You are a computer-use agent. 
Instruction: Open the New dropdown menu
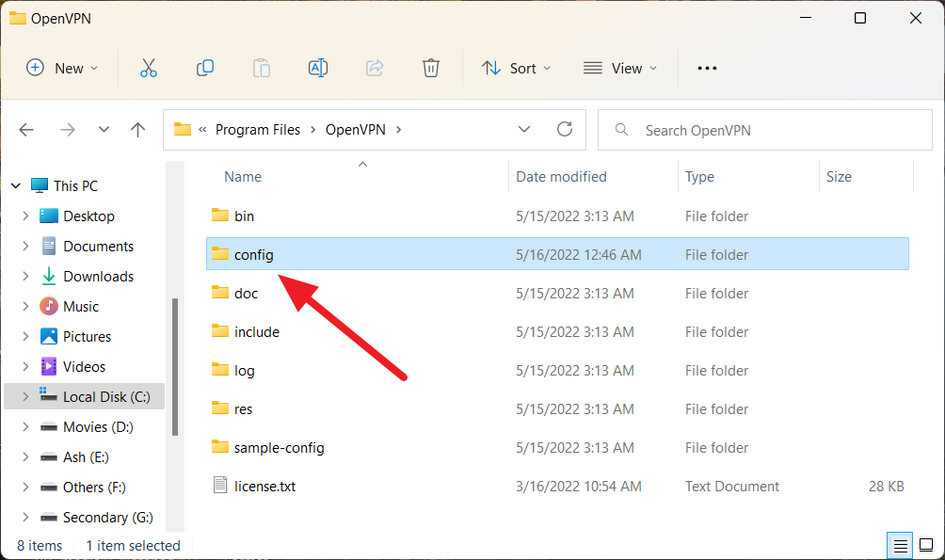pyautogui.click(x=62, y=68)
